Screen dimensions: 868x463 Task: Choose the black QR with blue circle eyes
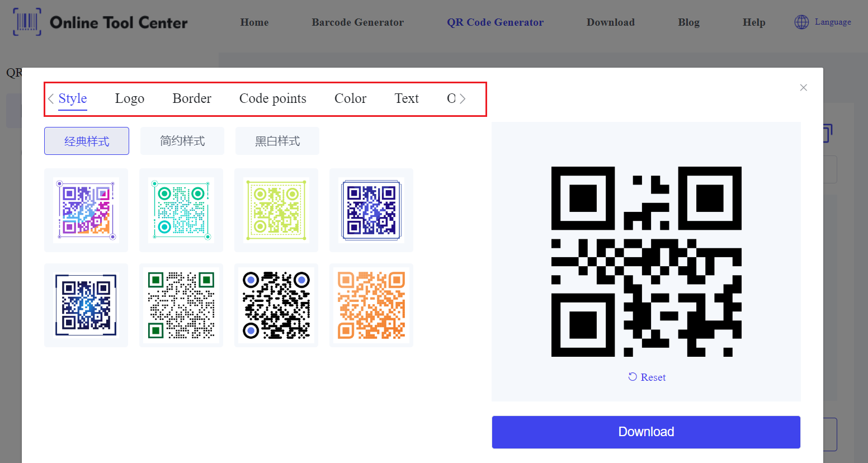click(276, 305)
